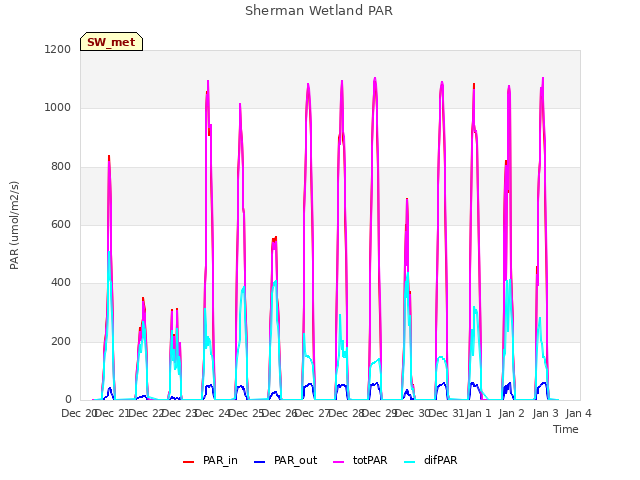Click the 200 y-axis tick label
Screen dimensions: 640x480
[61, 342]
